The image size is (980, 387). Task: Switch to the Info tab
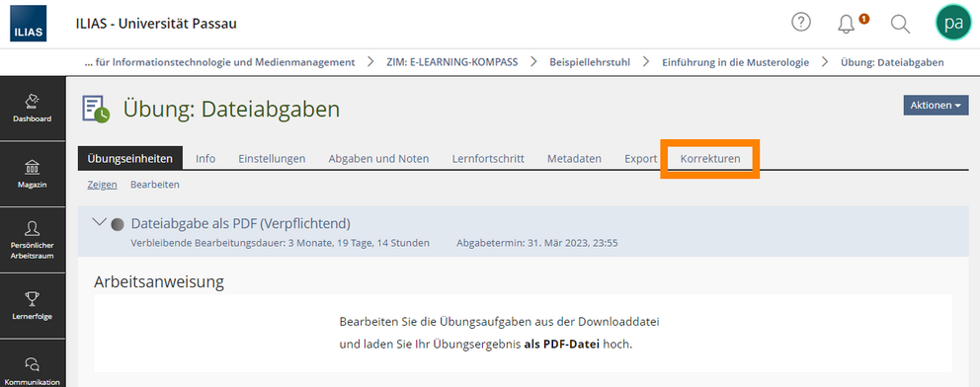(205, 159)
